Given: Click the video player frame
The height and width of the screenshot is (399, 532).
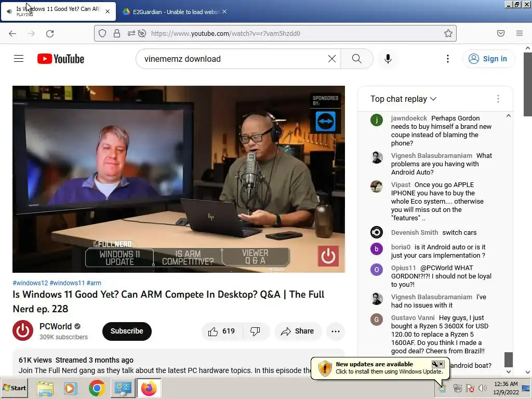Looking at the screenshot, I should click(179, 179).
